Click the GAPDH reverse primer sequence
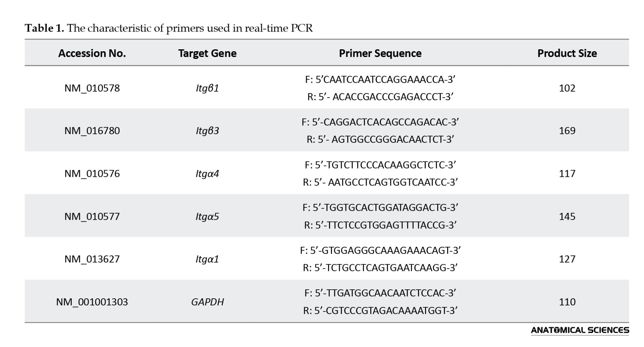Viewport: 644px width, 347px height. [x=380, y=311]
